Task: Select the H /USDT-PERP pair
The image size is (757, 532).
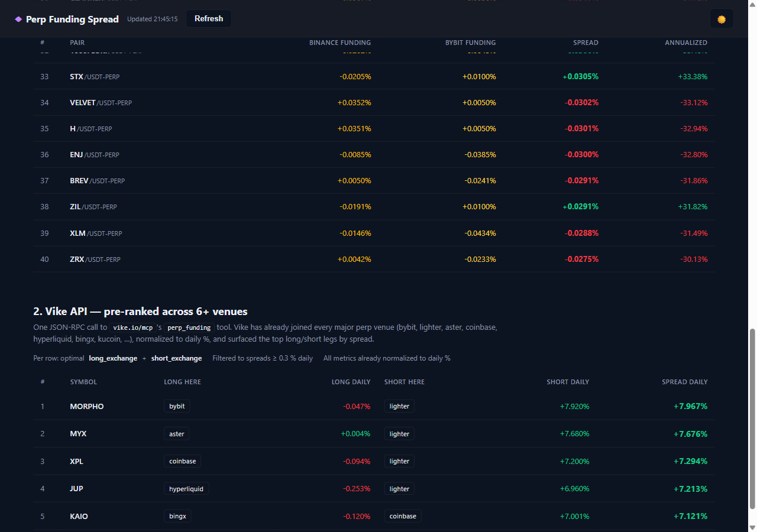Action: click(90, 128)
